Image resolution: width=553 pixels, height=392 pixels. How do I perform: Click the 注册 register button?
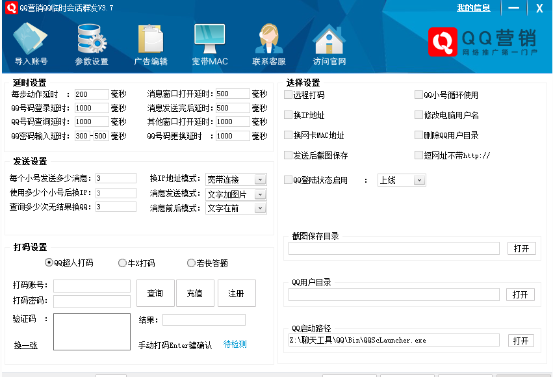click(x=237, y=293)
